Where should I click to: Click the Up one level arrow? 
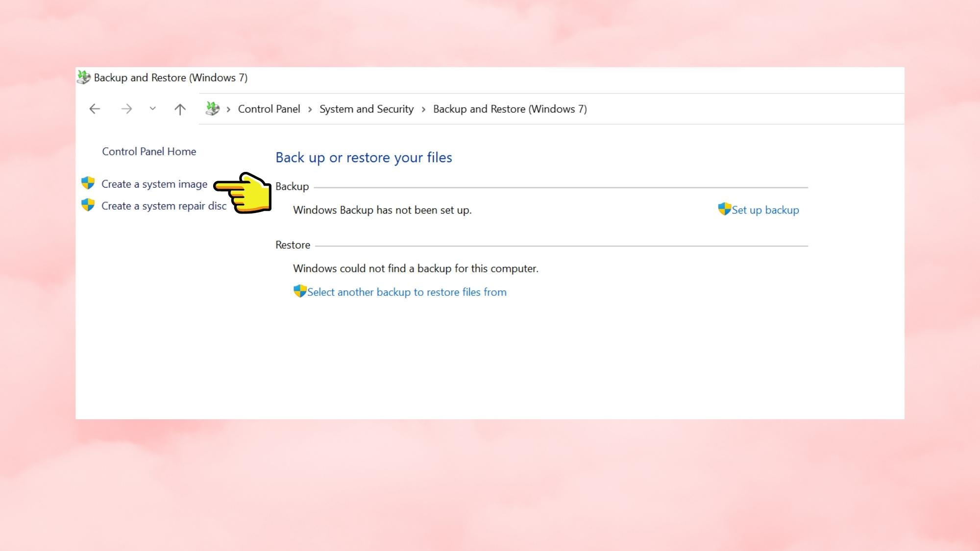coord(180,109)
